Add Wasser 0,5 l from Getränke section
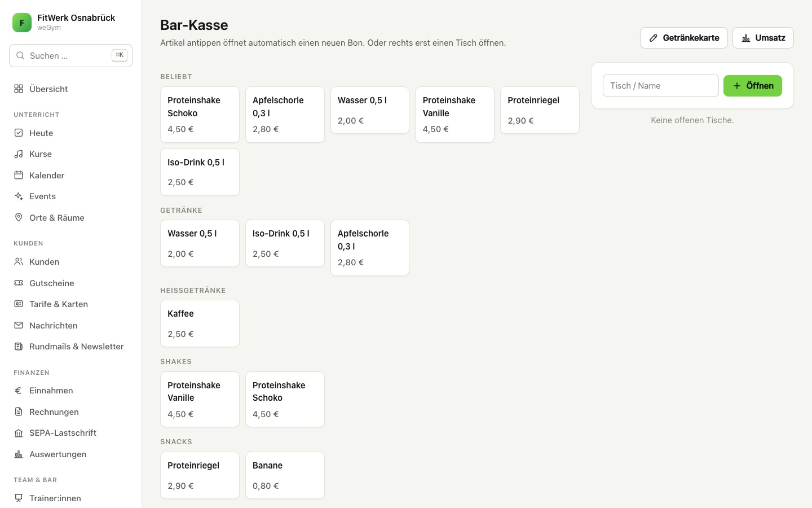The height and width of the screenshot is (508, 812). [200, 243]
